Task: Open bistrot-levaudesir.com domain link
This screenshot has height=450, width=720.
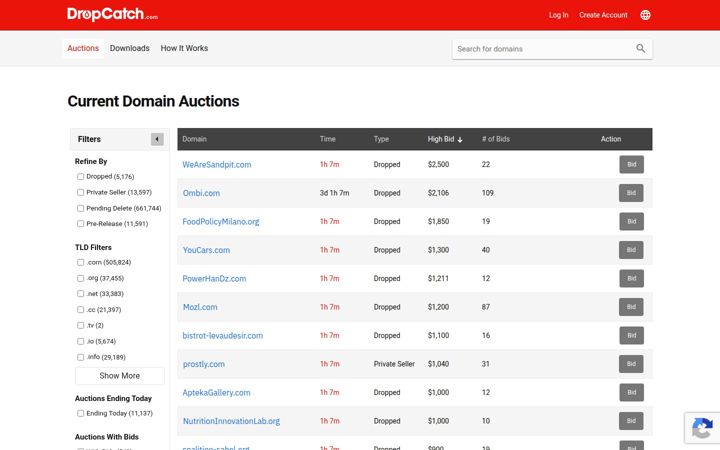Action: pyautogui.click(x=223, y=335)
